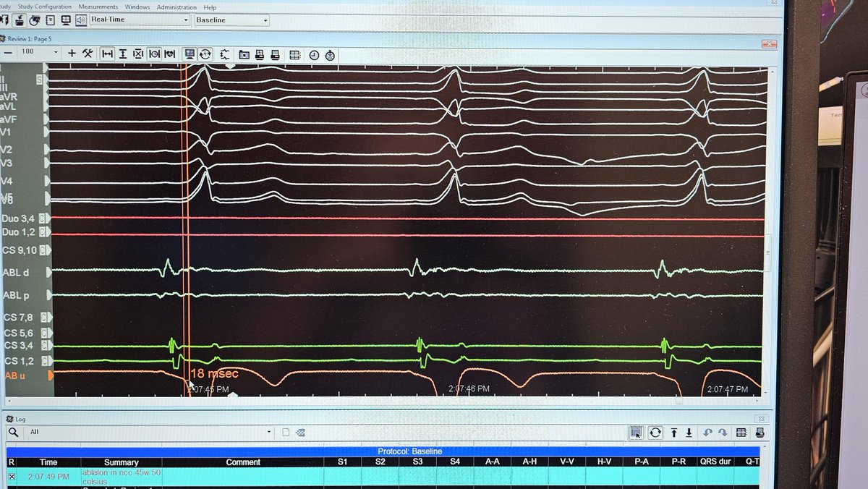The height and width of the screenshot is (489, 868).
Task: Select the horizontal interval caliper tool
Action: pos(107,53)
